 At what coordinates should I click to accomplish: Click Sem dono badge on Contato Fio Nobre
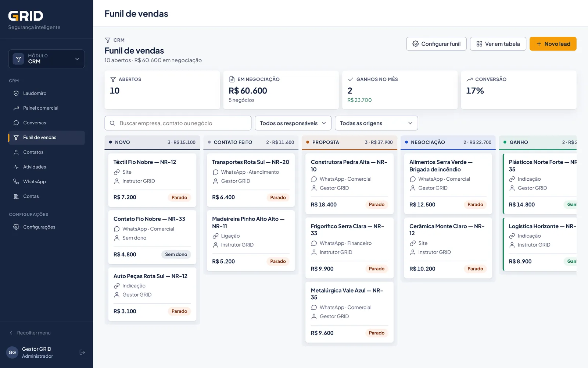176,255
